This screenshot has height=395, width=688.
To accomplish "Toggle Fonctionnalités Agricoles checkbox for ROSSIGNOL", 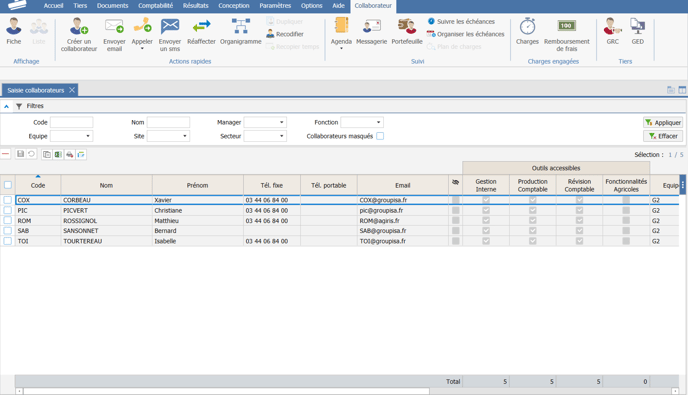I will (626, 220).
